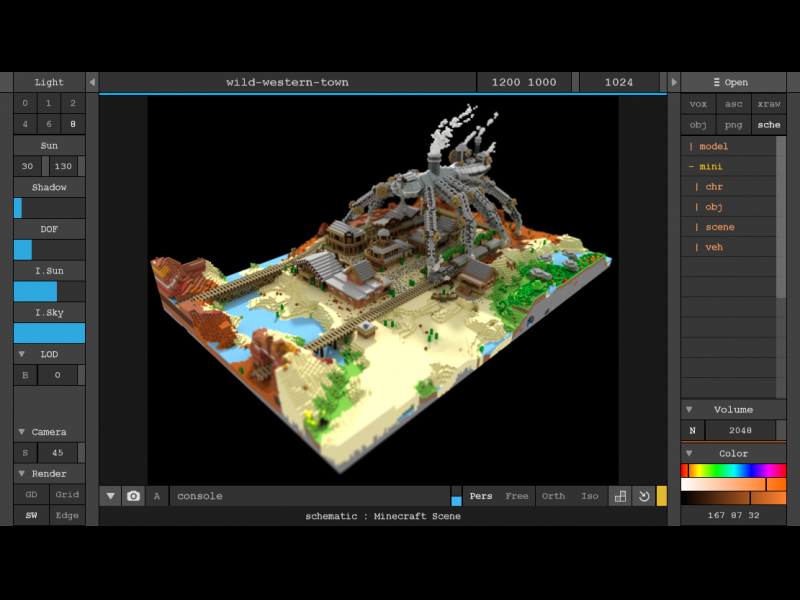The width and height of the screenshot is (800, 600).
Task: Adjust the I.Sun intensity slider
Action: click(49, 291)
